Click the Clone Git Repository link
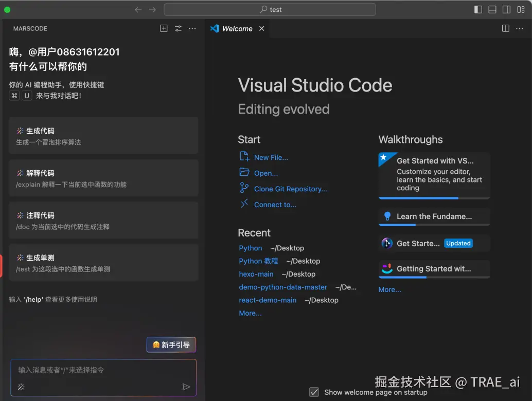Screen dimensions: 532x401 [x=290, y=189]
